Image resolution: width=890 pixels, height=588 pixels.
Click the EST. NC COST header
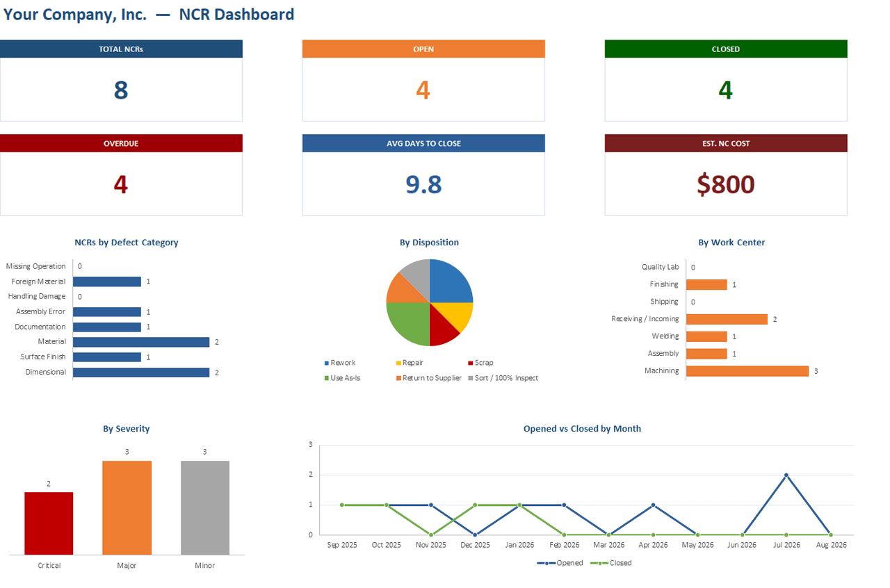[x=726, y=143]
